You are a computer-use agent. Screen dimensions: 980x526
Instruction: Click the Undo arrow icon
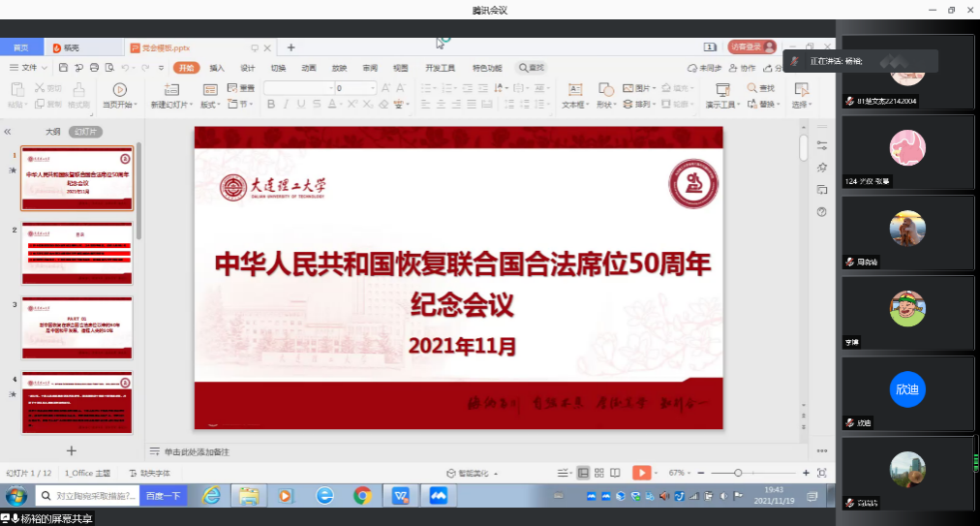126,68
